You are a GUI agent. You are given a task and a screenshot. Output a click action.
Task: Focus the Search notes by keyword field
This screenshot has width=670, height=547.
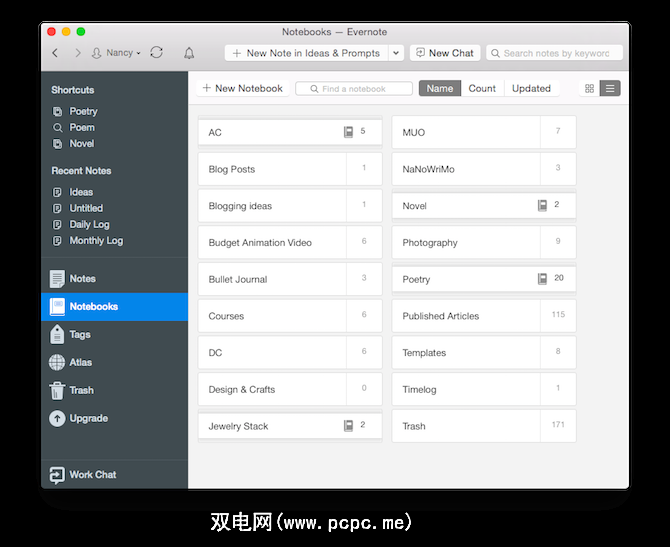pos(555,53)
